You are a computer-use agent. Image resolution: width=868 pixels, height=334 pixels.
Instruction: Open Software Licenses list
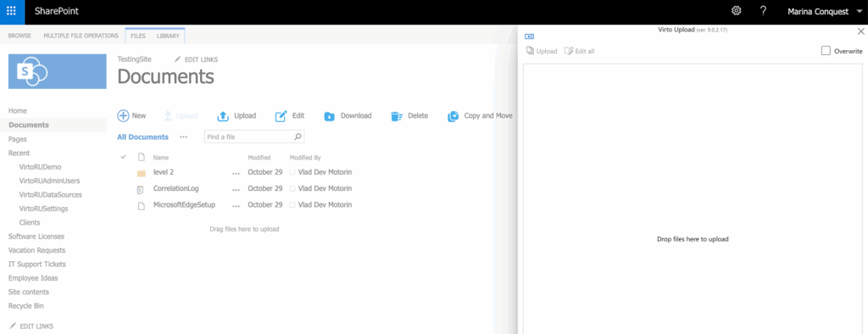36,237
